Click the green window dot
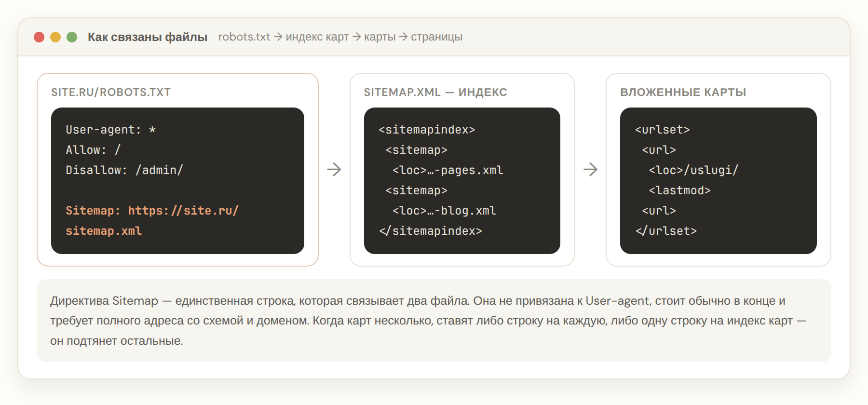Screen dimensions: 868x405 [x=72, y=37]
